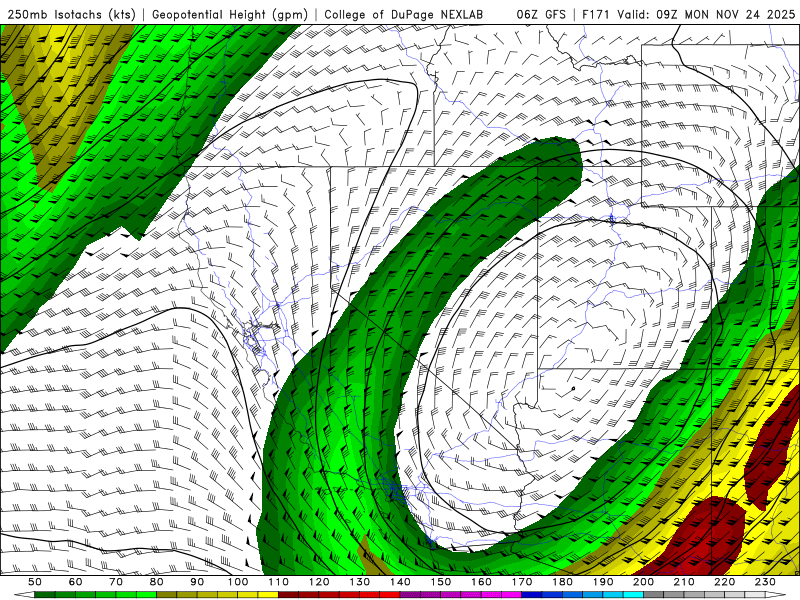Viewport: 800px width, 600px height.
Task: Click the 180 label on the color scale
Action: click(x=562, y=582)
